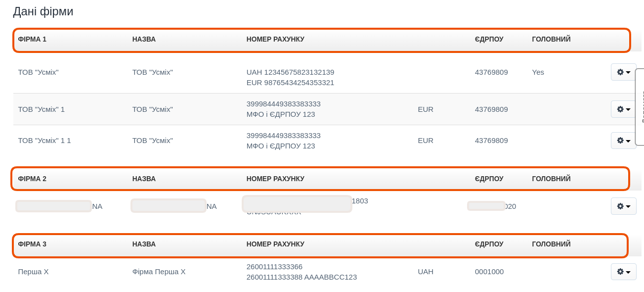Open gear menu for ТОВ "Усміх" 1 1 row

click(x=623, y=141)
